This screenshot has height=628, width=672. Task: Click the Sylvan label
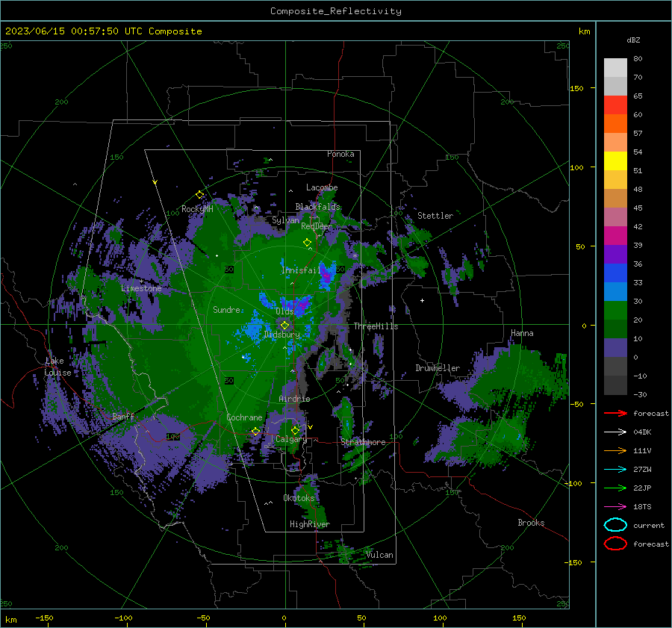click(x=285, y=220)
